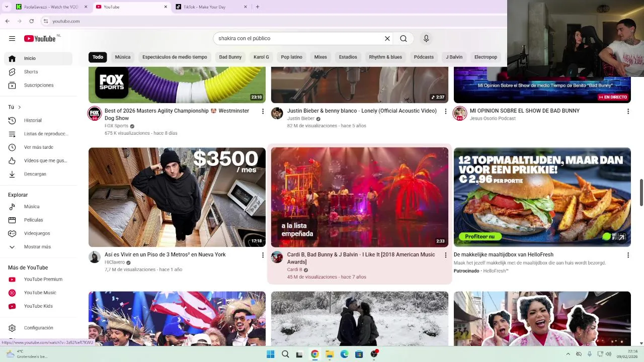Expand the Tú section chevron

pyautogui.click(x=19, y=107)
